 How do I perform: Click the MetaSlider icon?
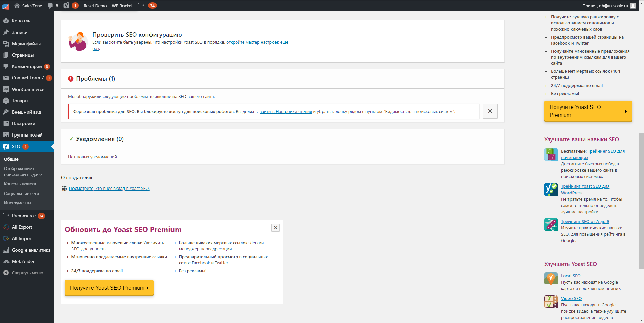[6, 261]
